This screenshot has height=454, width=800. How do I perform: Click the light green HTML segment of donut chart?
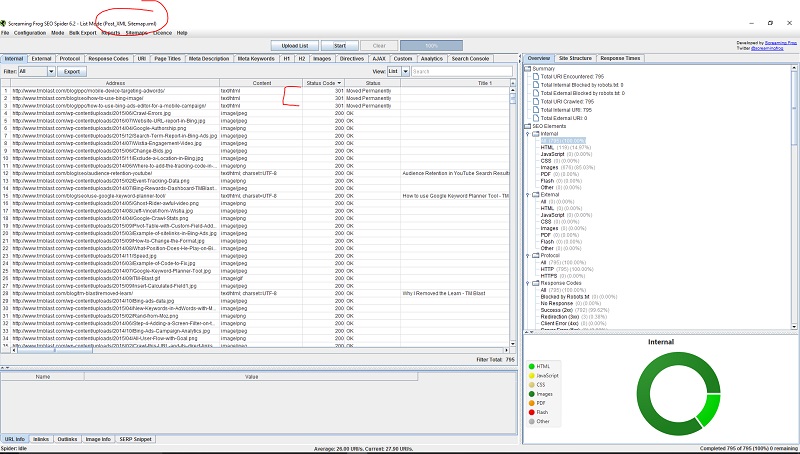point(709,410)
